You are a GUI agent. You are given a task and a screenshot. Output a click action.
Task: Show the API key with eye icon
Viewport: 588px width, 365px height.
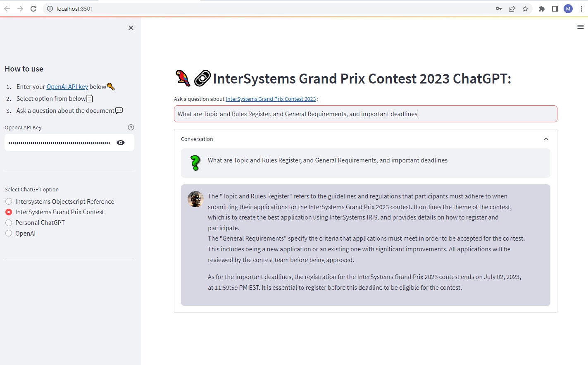click(x=121, y=143)
